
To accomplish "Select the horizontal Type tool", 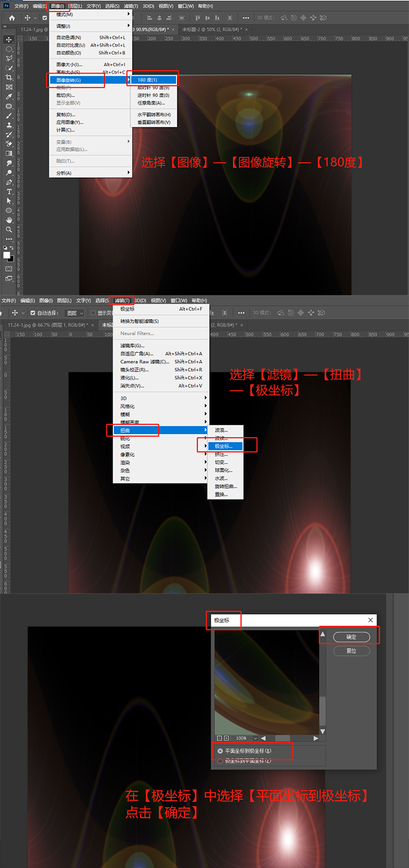I will (9, 191).
